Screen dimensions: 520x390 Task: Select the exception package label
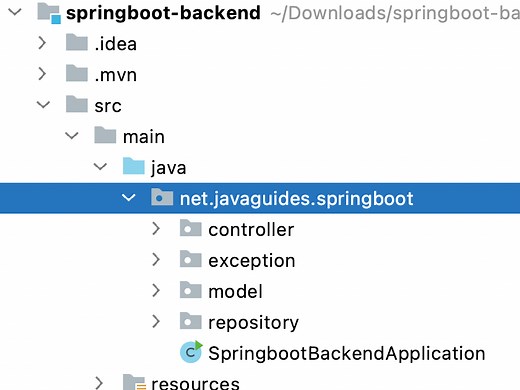point(252,261)
